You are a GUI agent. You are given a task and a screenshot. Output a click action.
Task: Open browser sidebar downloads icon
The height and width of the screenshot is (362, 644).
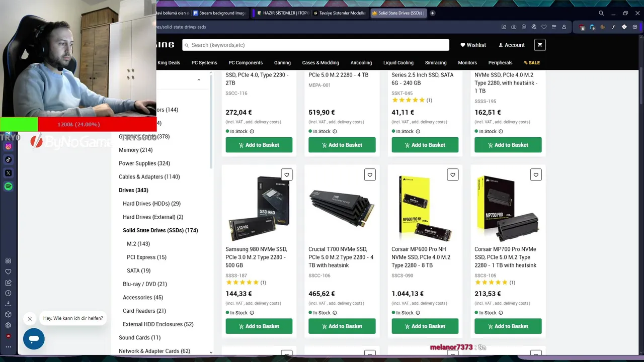(8, 304)
